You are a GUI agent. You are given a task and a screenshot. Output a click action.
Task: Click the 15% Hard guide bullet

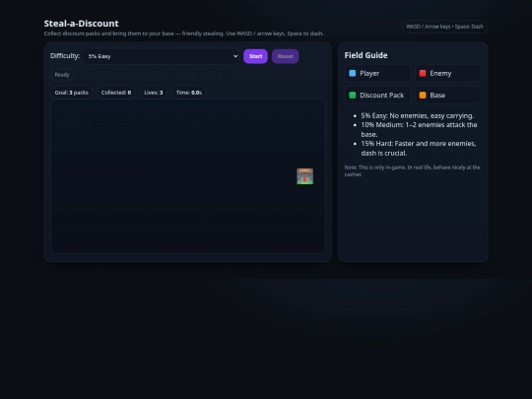[419, 148]
